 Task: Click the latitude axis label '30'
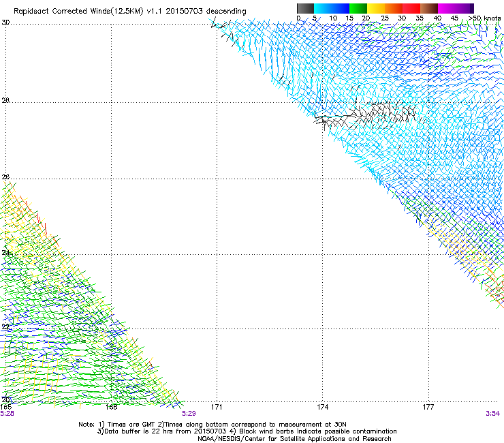(5, 22)
